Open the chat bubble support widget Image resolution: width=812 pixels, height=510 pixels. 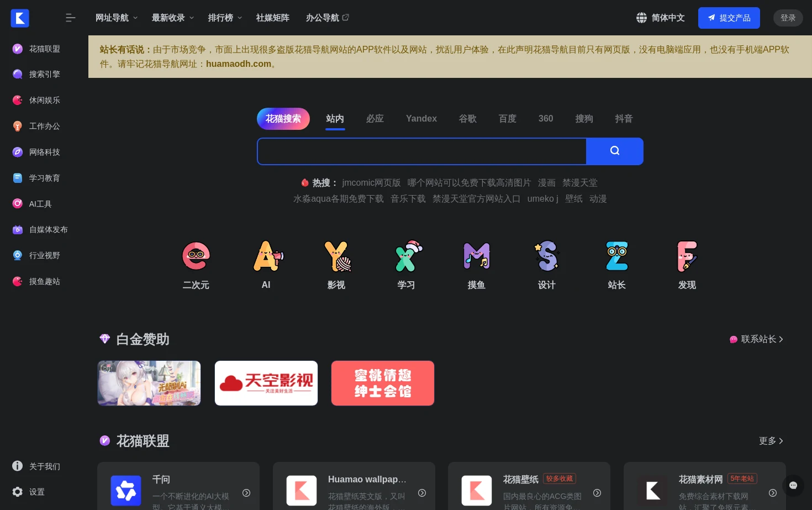coord(793,486)
